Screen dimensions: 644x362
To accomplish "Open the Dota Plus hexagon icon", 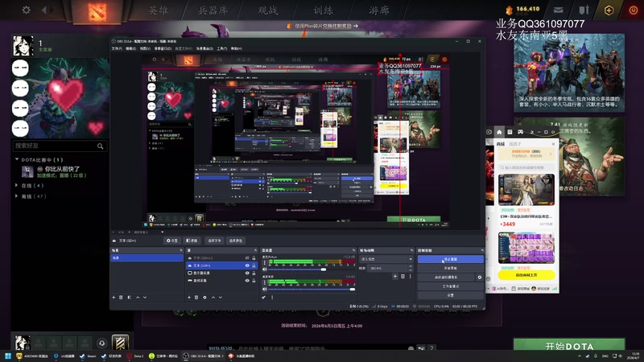I will 609,10.
